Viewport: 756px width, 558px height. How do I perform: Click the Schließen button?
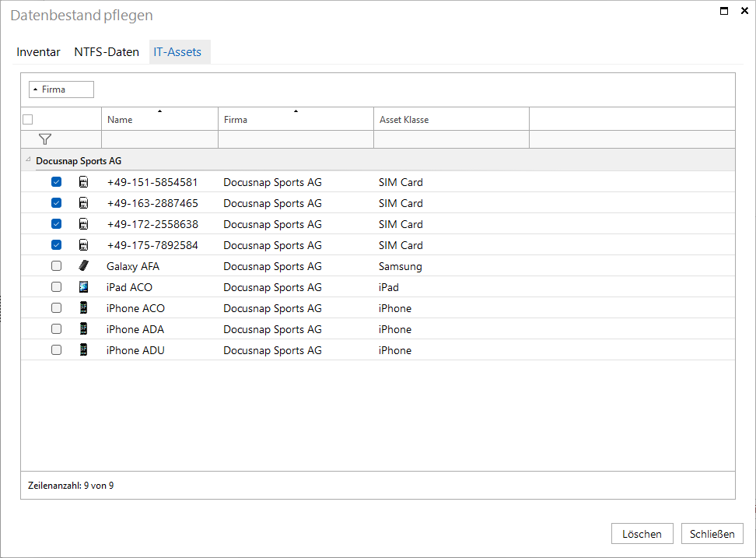(712, 534)
